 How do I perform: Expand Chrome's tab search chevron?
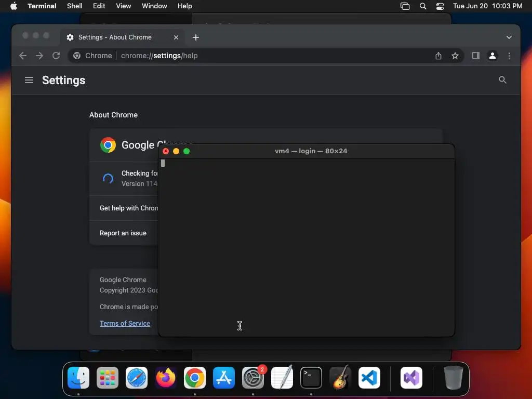[x=509, y=37]
